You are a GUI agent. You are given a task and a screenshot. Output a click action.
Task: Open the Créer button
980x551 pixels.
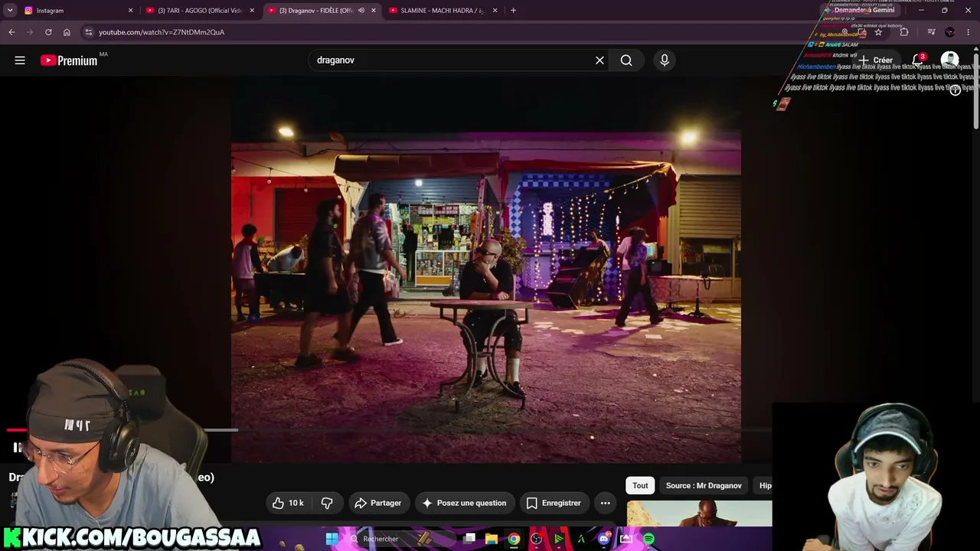(875, 60)
